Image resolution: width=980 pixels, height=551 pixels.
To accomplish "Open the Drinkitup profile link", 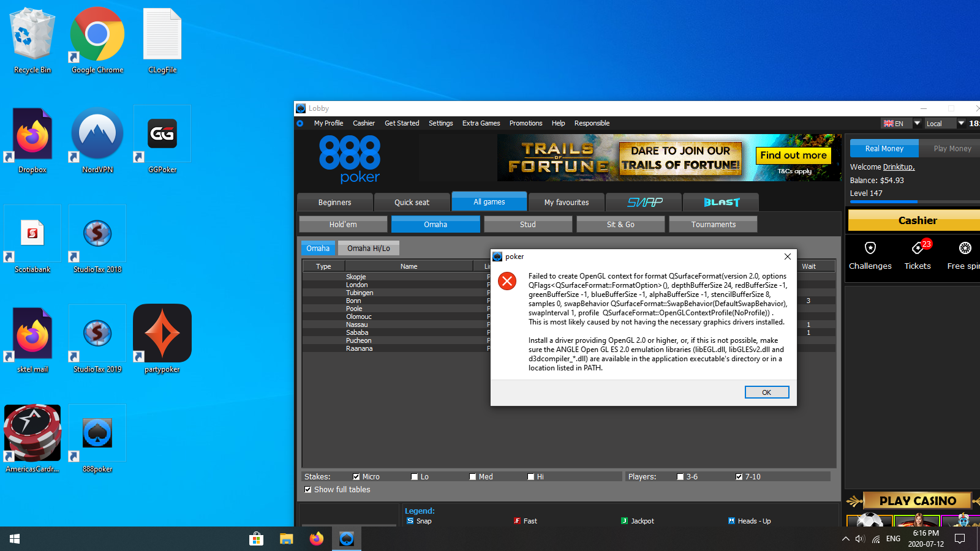I will (x=899, y=167).
